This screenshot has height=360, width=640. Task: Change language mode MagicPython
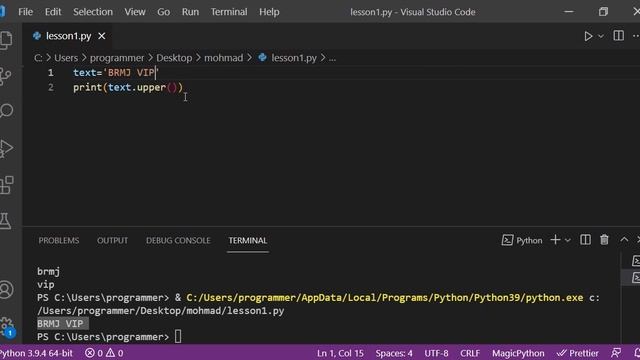click(518, 353)
